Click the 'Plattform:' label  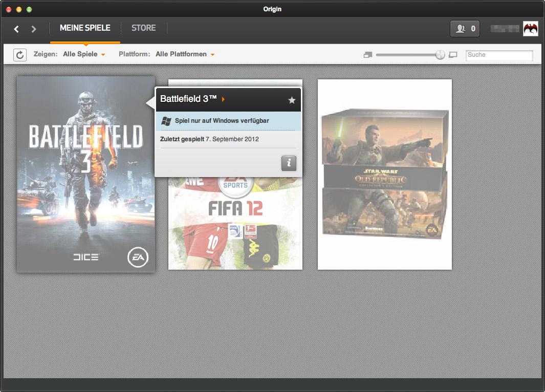click(135, 54)
